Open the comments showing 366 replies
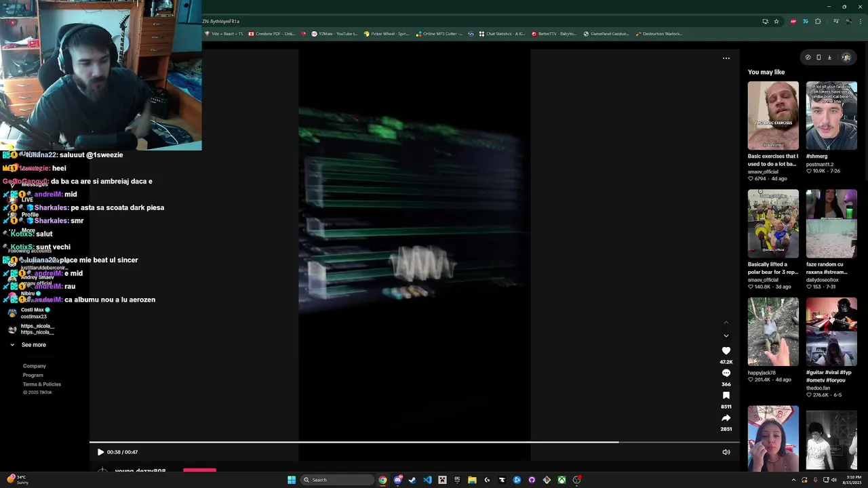The image size is (868, 488). tap(726, 373)
